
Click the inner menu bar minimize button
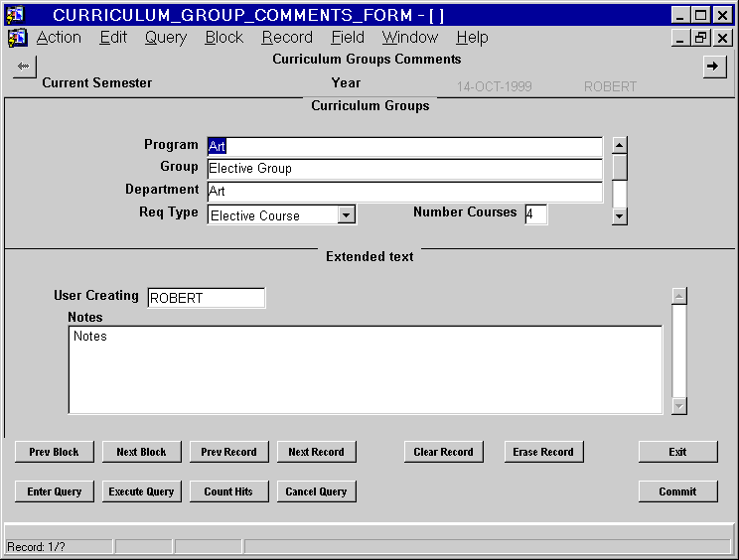click(679, 38)
